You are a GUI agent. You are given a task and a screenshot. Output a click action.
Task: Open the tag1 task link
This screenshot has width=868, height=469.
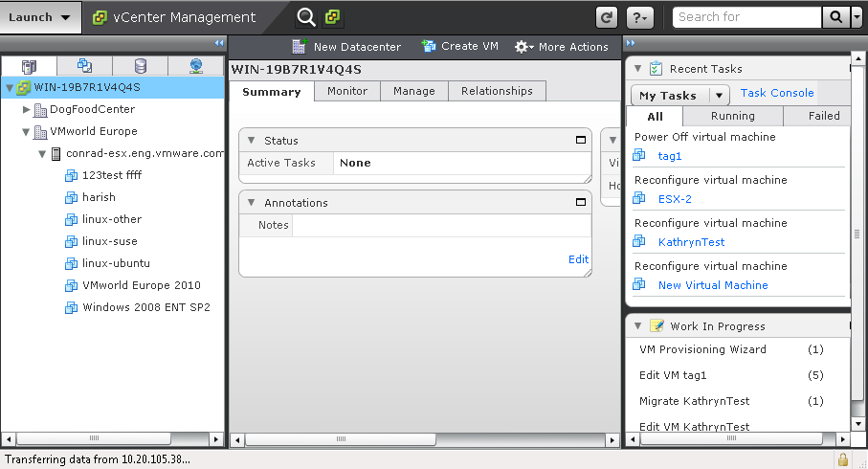tap(669, 156)
